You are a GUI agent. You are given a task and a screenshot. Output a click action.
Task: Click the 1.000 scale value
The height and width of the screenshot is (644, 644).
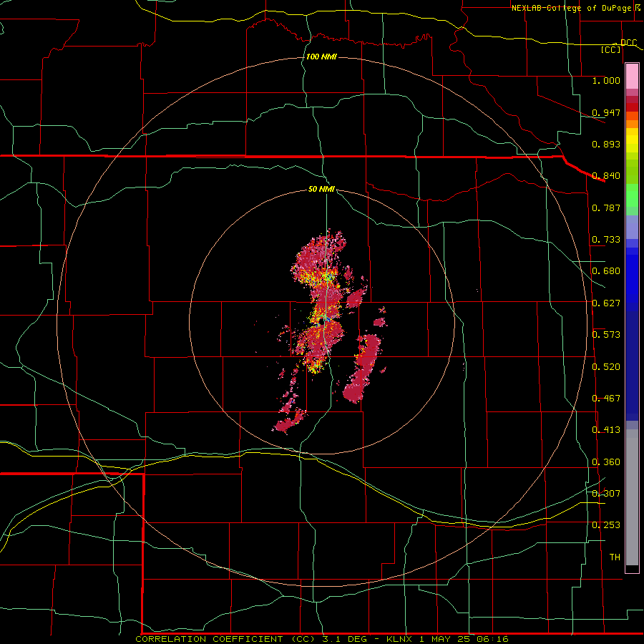pyautogui.click(x=606, y=80)
